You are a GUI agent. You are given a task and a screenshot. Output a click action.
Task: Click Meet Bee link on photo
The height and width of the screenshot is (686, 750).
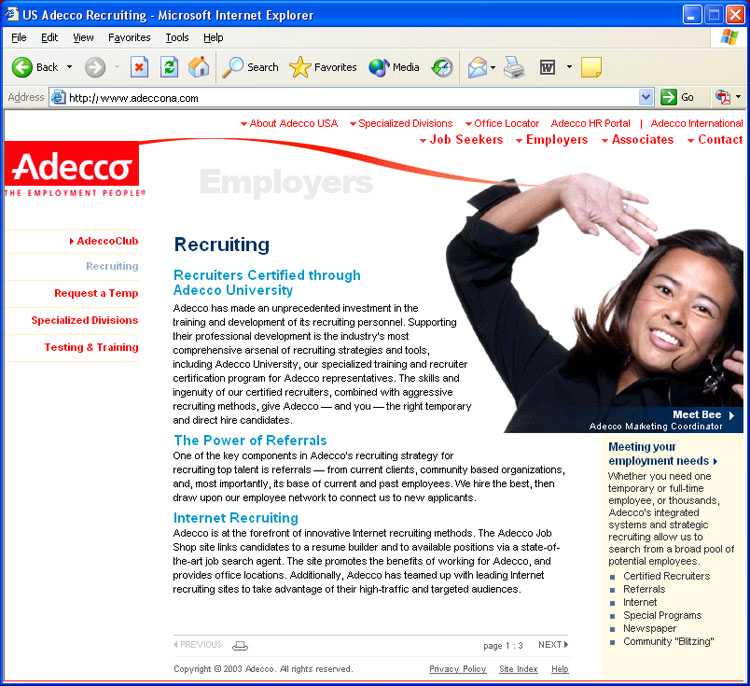tap(703, 415)
